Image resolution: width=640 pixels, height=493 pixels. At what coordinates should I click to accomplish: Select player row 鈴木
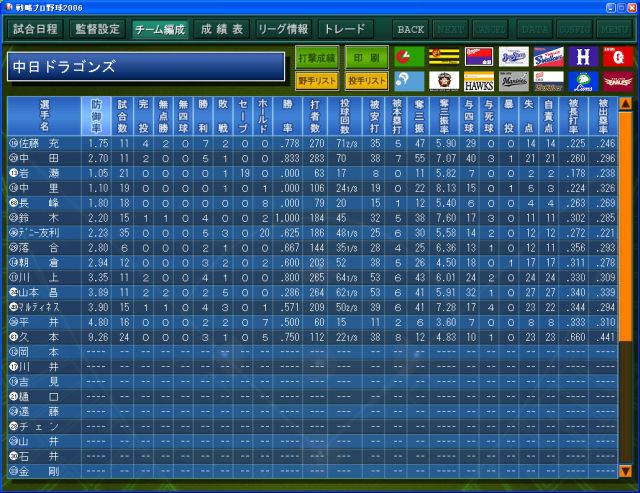click(x=312, y=218)
